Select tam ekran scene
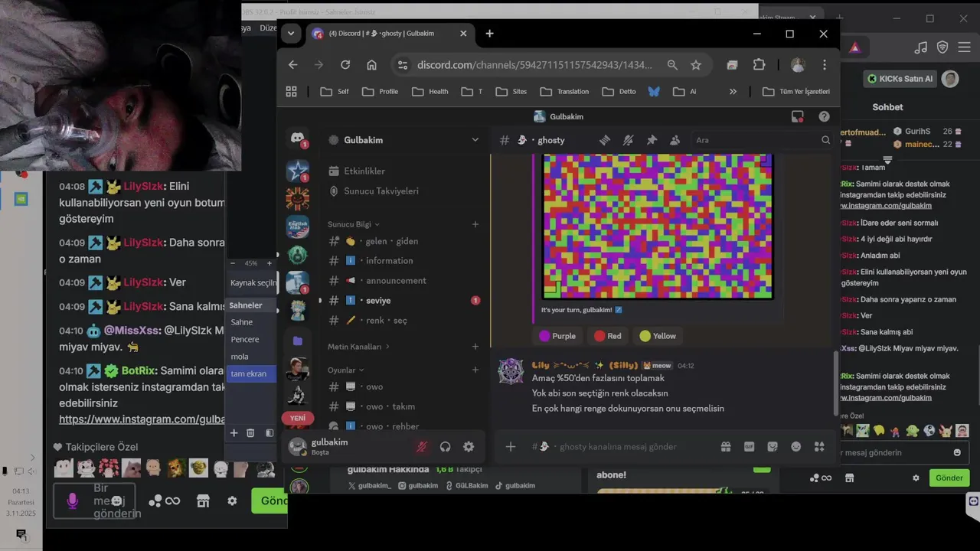The image size is (980, 551). [250, 373]
